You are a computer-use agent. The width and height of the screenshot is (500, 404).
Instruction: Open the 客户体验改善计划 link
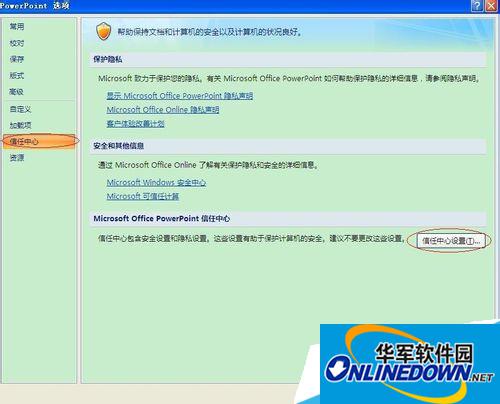[x=135, y=124]
